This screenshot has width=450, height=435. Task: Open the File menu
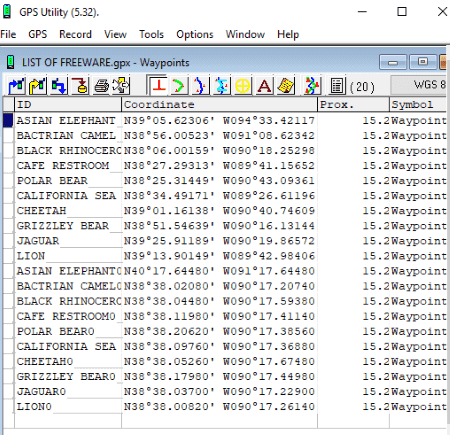8,34
